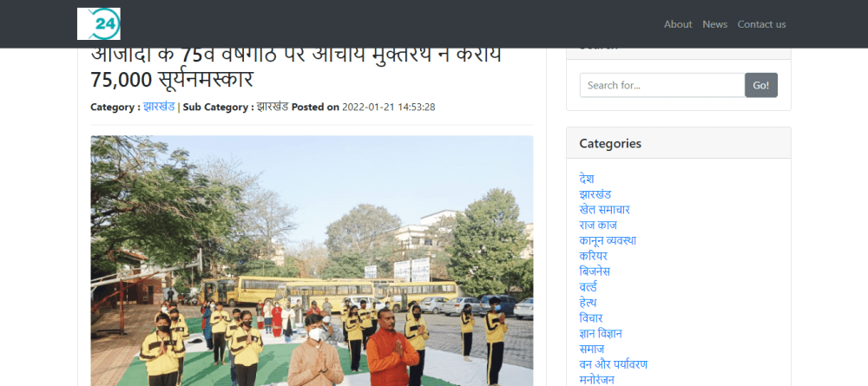This screenshot has height=386, width=868.
Task: Open the वन और पर्यावरण category
Action: (613, 364)
